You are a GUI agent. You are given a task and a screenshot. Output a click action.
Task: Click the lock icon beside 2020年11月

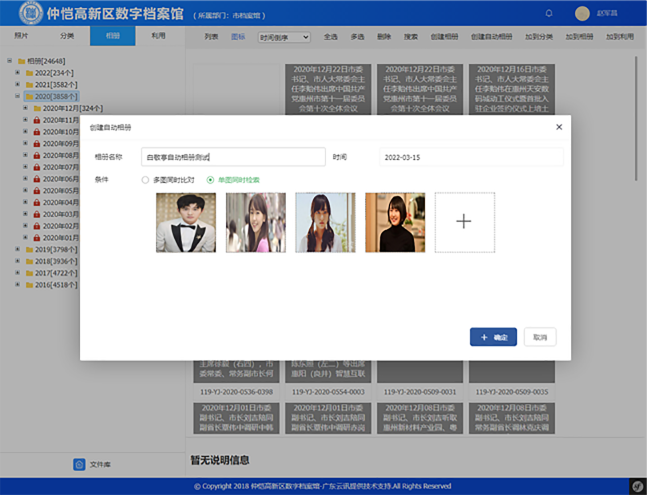[36, 120]
